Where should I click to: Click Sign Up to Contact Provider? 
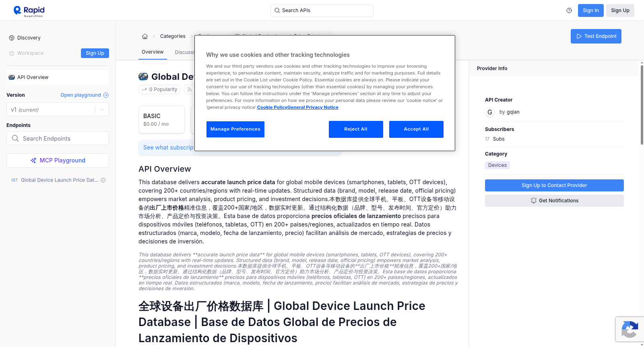point(554,185)
